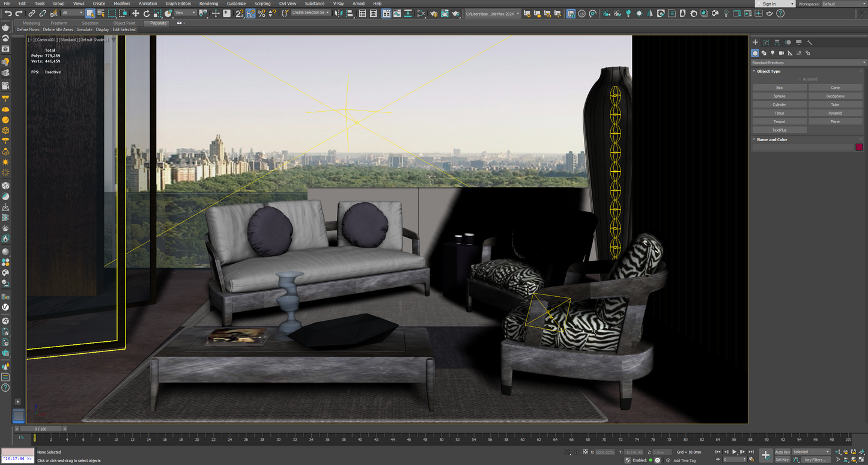Toggle Angle Snap on the toolbar
Screen dimensions: 868x465
coord(250,13)
